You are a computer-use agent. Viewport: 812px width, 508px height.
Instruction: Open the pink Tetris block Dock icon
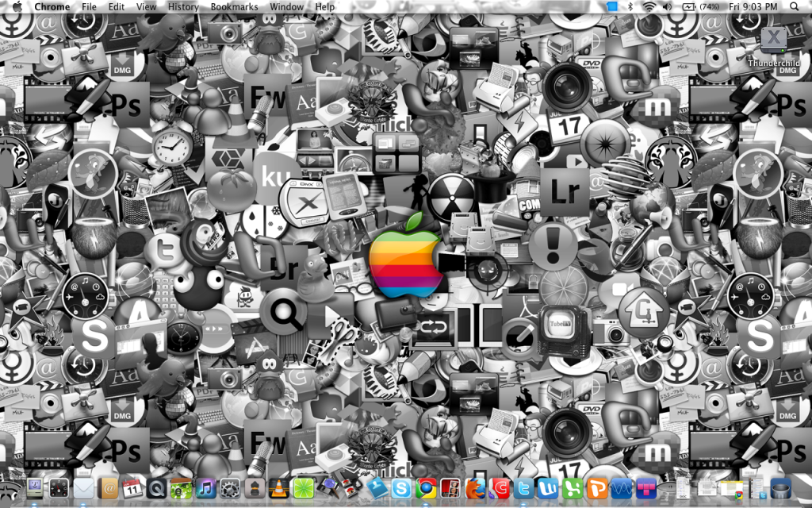(x=645, y=489)
